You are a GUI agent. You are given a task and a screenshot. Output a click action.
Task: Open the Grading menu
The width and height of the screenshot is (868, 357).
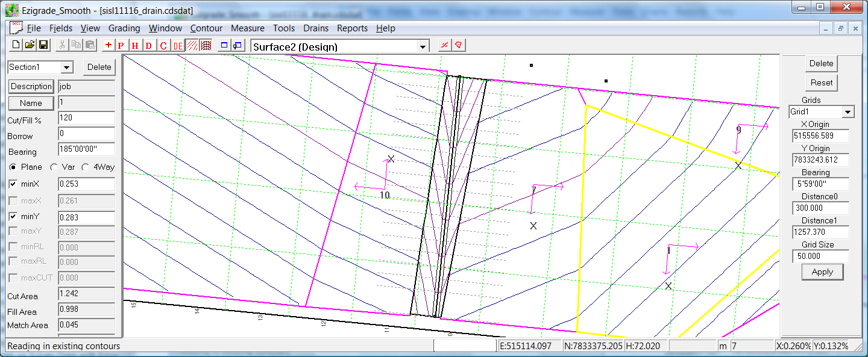click(124, 28)
